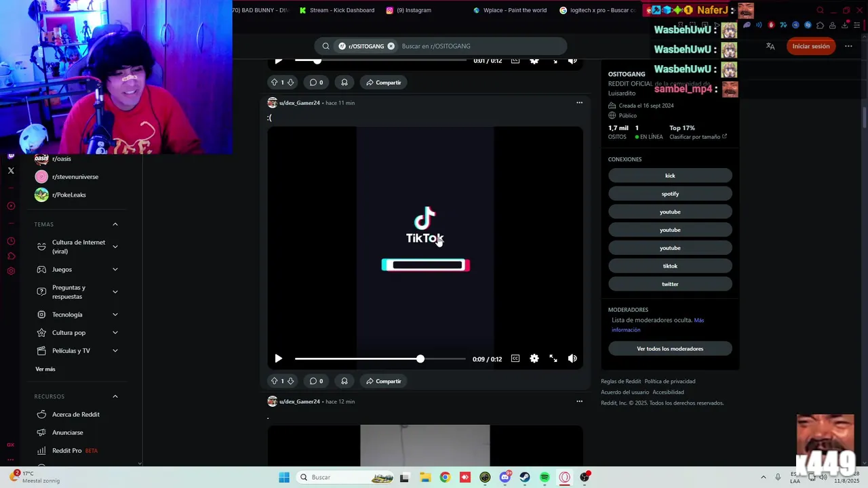The width and height of the screenshot is (868, 488).
Task: Open the kick connection link
Action: (670, 176)
